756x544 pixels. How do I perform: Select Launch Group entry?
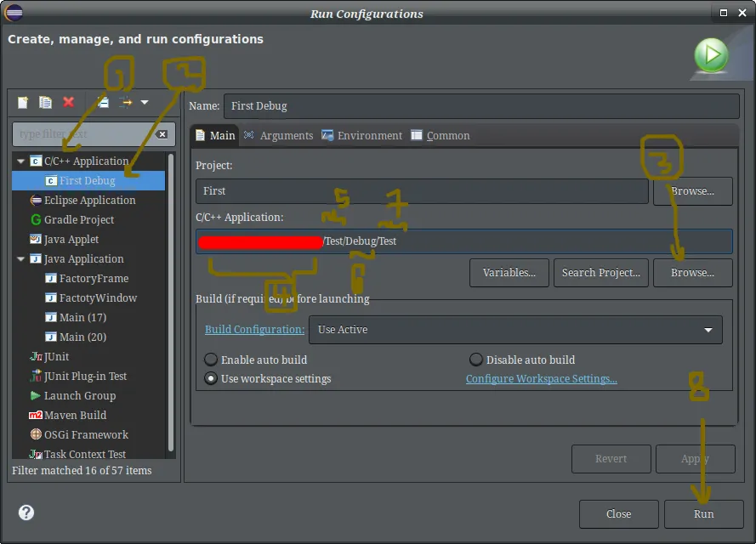[x=73, y=395]
